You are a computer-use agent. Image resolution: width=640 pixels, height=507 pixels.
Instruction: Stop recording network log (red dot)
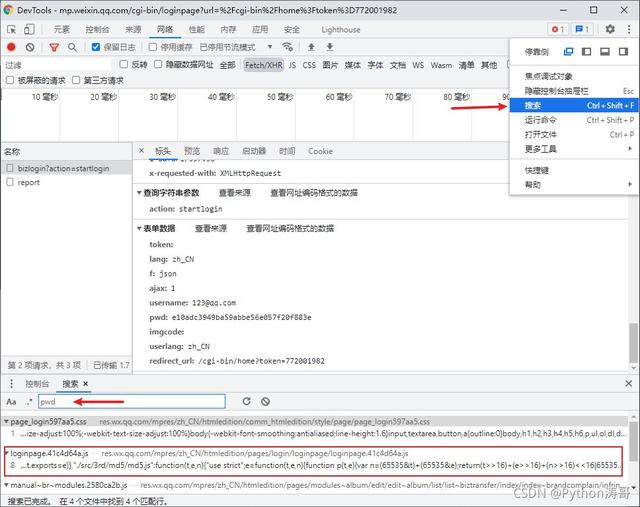(x=11, y=47)
